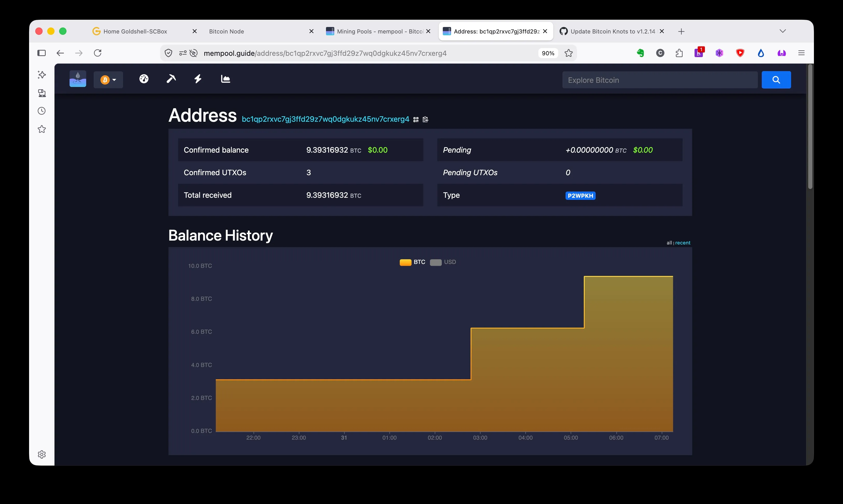Open the grey circular C extension

(x=660, y=53)
